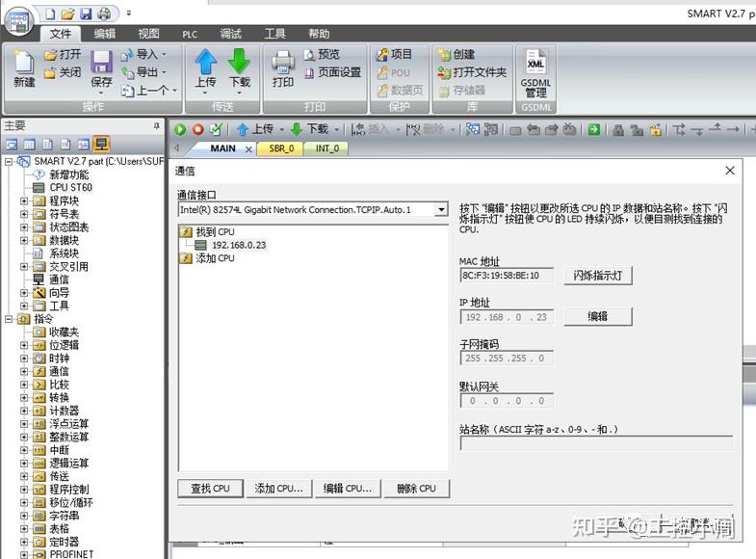Open GSDML 管理 from the ribbon
The height and width of the screenshot is (559, 756).
tap(535, 73)
